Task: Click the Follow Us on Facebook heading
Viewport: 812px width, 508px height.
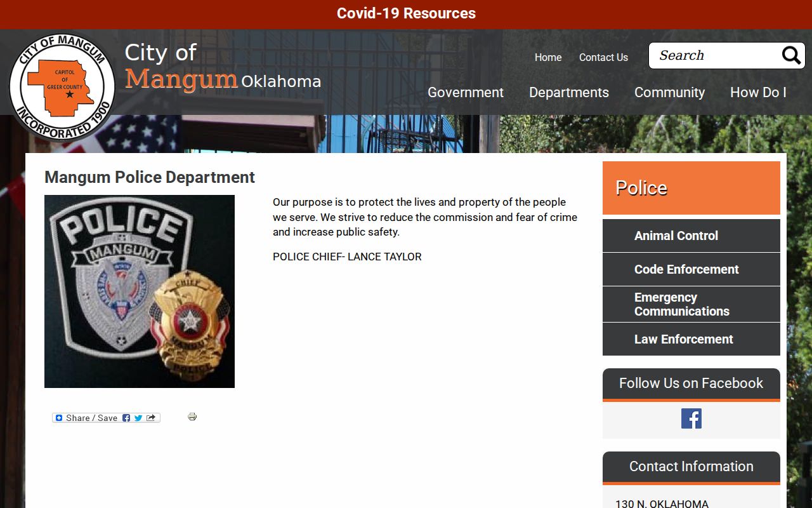Action: tap(691, 384)
